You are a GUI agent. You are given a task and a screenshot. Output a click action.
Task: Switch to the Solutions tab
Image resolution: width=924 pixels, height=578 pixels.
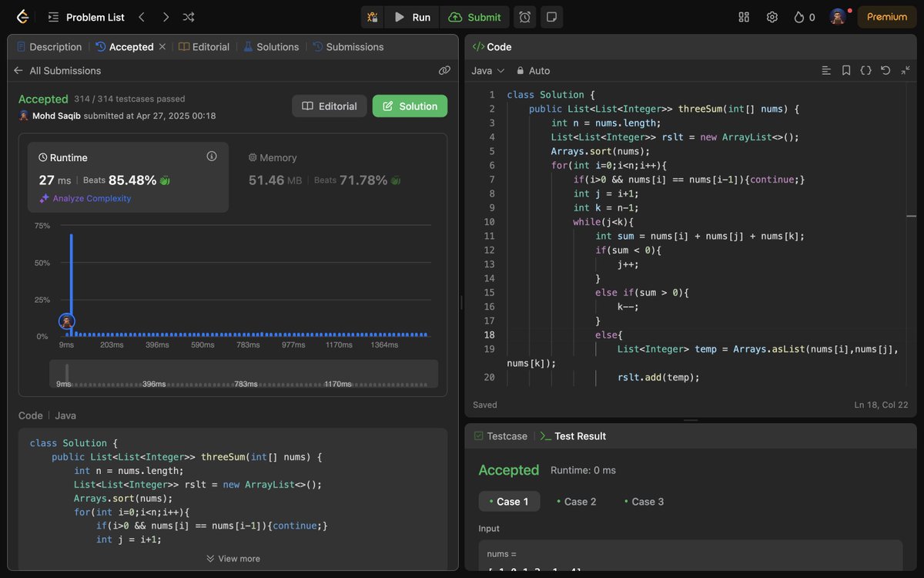[x=271, y=47]
